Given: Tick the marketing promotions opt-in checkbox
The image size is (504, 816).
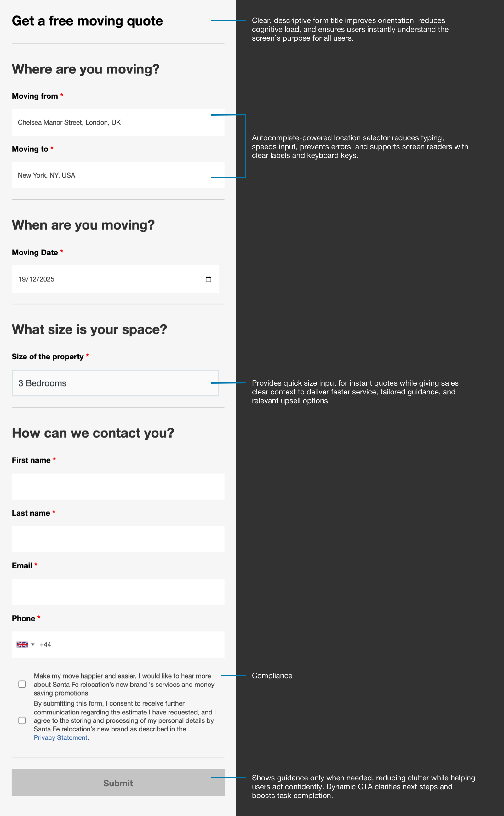Looking at the screenshot, I should [22, 684].
